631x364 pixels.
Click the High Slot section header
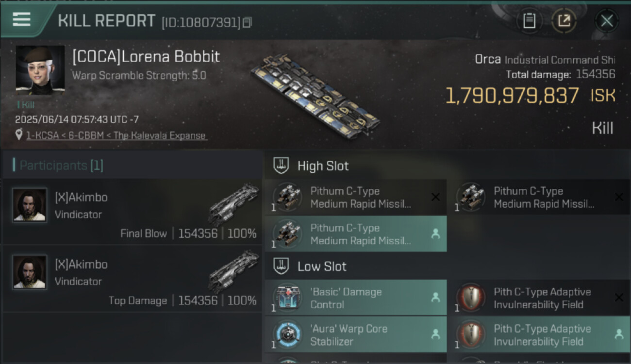tap(323, 166)
